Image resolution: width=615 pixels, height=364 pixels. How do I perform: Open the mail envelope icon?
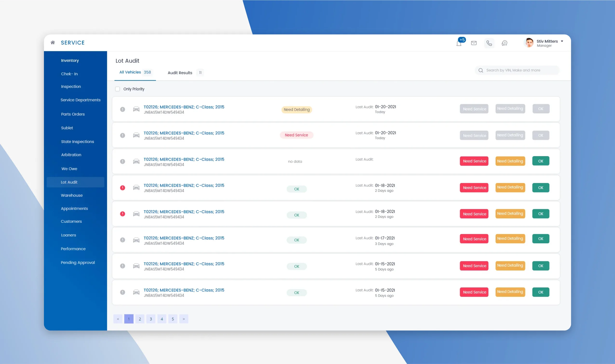[x=474, y=43]
